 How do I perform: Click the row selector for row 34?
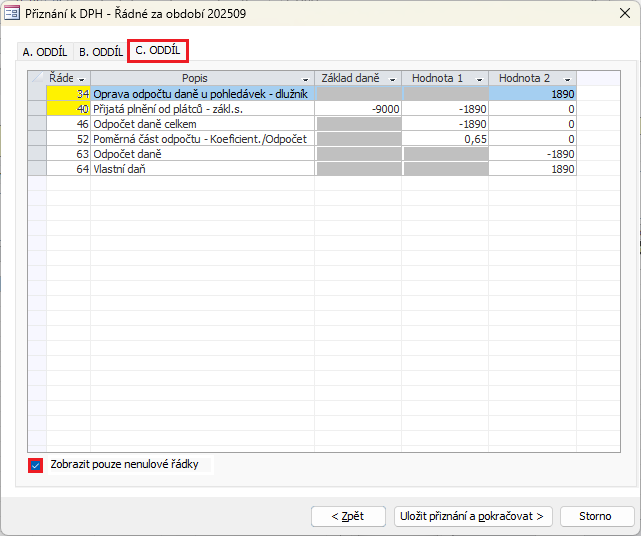pos(37,94)
